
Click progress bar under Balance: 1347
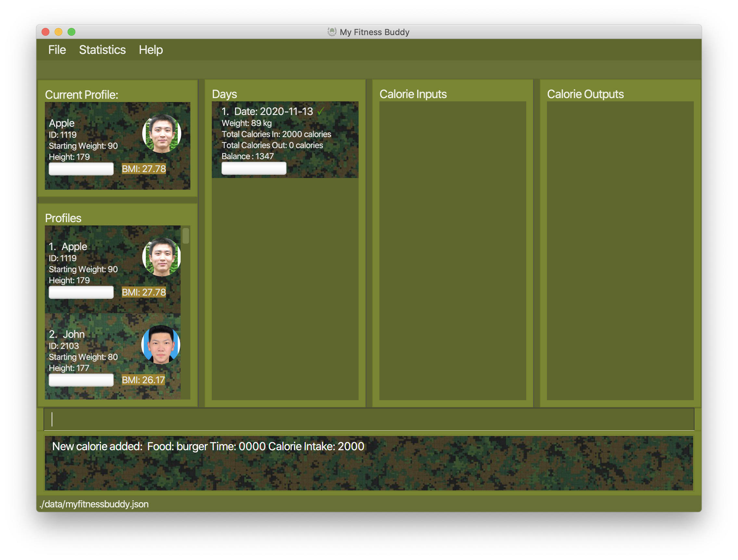click(x=254, y=168)
